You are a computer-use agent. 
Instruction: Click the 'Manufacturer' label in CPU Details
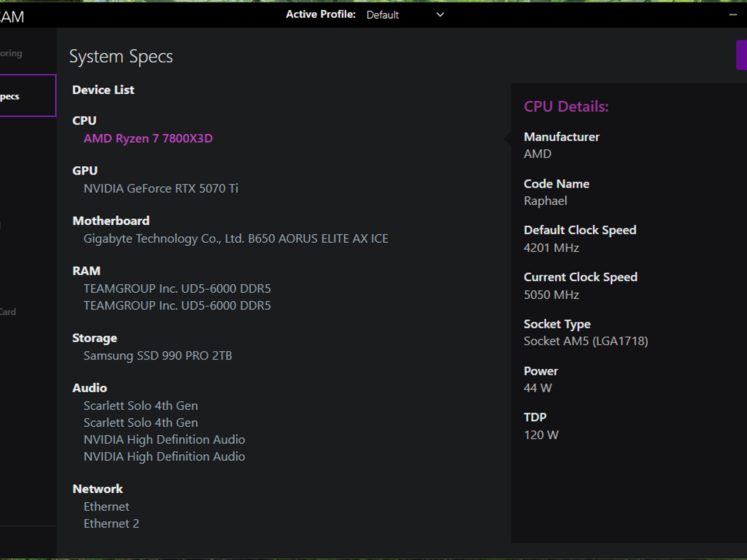click(562, 137)
